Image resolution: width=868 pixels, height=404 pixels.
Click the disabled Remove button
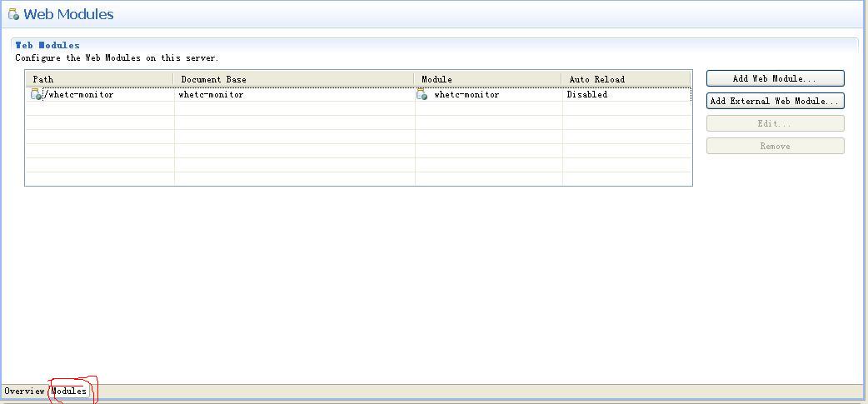click(775, 146)
